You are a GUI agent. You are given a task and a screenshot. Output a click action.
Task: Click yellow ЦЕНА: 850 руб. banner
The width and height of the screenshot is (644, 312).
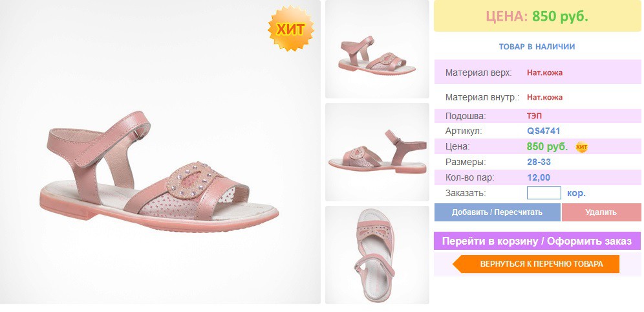[x=537, y=16]
